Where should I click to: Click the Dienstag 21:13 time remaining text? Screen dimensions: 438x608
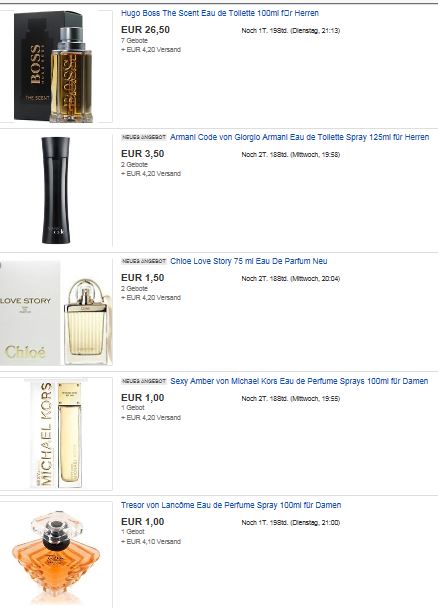(291, 31)
